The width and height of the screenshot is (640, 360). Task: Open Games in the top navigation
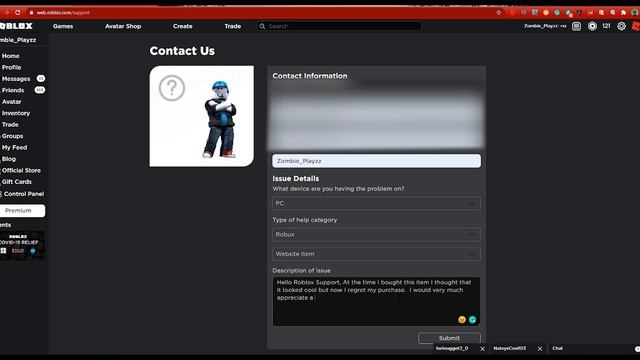pos(63,26)
